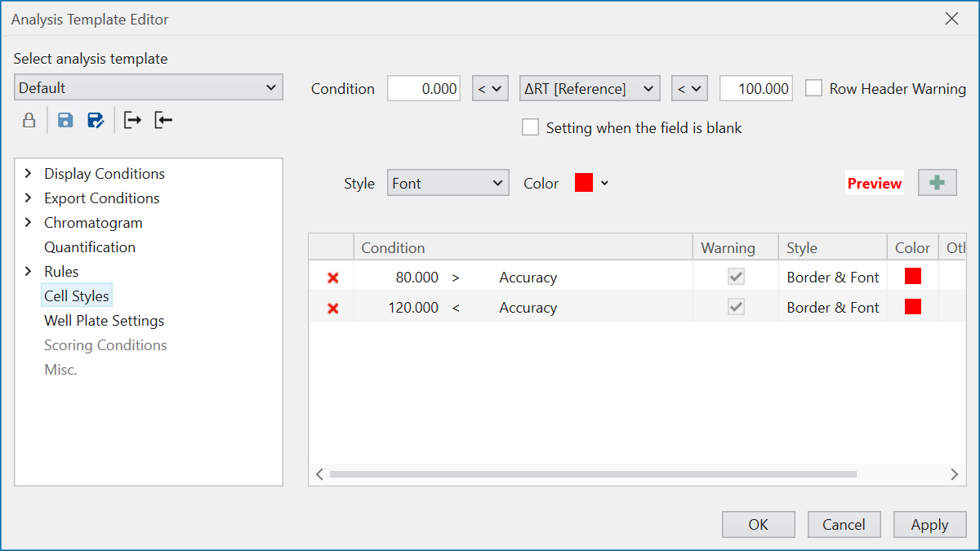The image size is (980, 551).
Task: Select Well Plate Settings in tree
Action: [104, 321]
